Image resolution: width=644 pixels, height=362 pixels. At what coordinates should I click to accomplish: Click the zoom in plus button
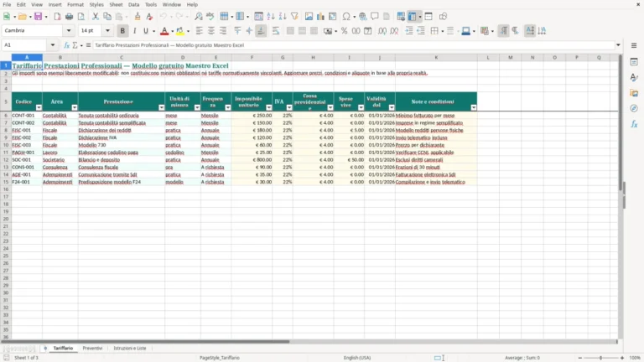click(622, 358)
